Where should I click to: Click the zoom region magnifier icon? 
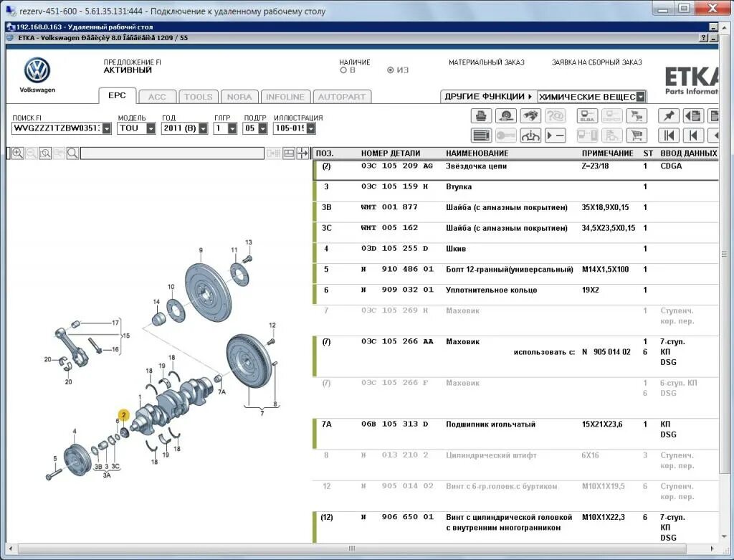pyautogui.click(x=45, y=153)
